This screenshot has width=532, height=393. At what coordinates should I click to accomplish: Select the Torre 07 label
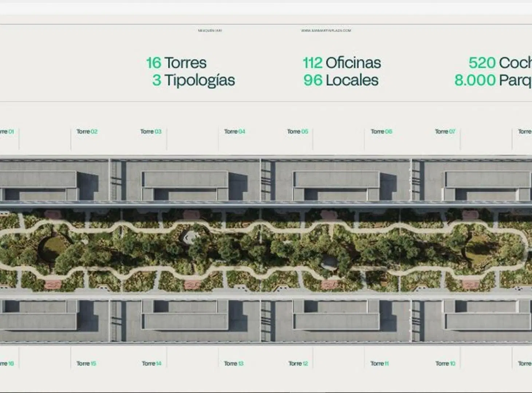[445, 131]
